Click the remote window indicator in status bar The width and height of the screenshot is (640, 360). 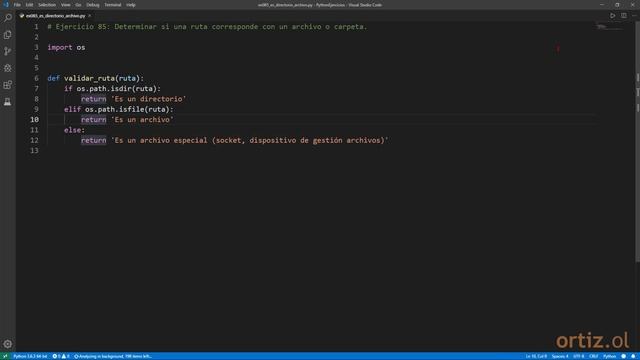[5, 356]
